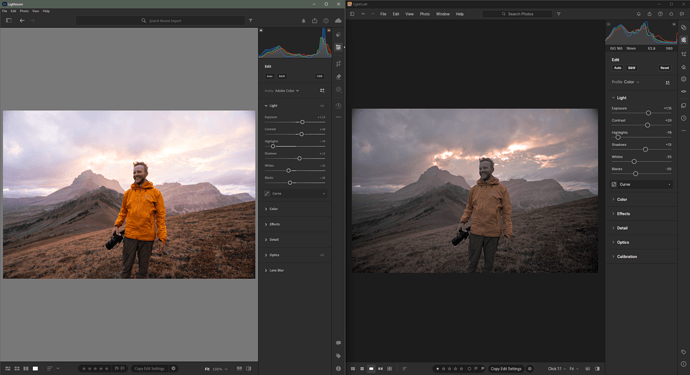Click the Exposure slider handle in Lightroom
The height and width of the screenshot is (375, 690).
point(302,122)
